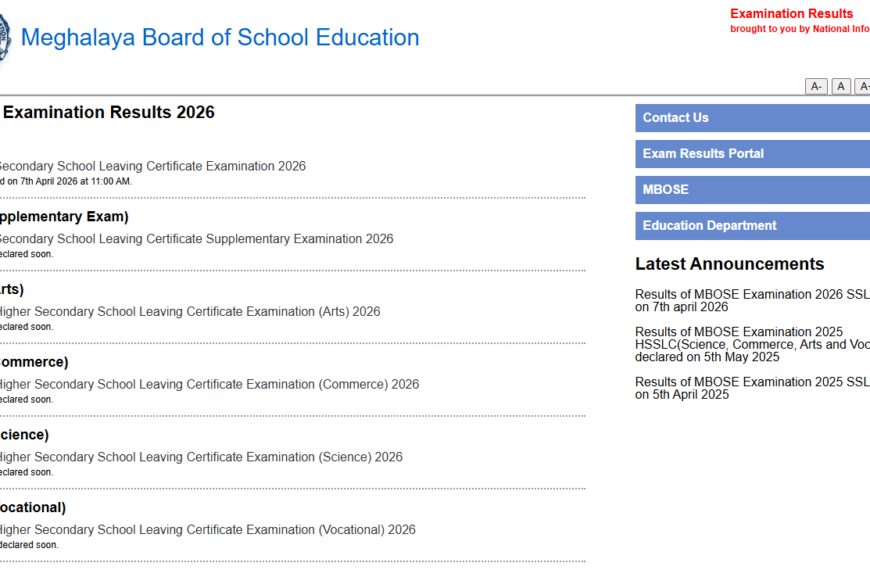Click the Examination Results 2026 heading
The image size is (870, 570).
point(109,112)
